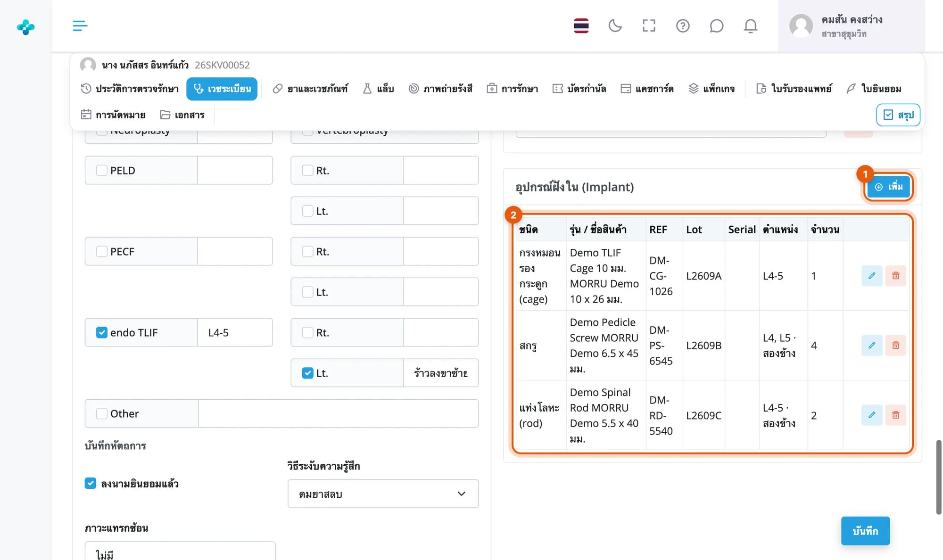Click the Other text input field
Screen dimensions: 943x560
click(x=339, y=413)
